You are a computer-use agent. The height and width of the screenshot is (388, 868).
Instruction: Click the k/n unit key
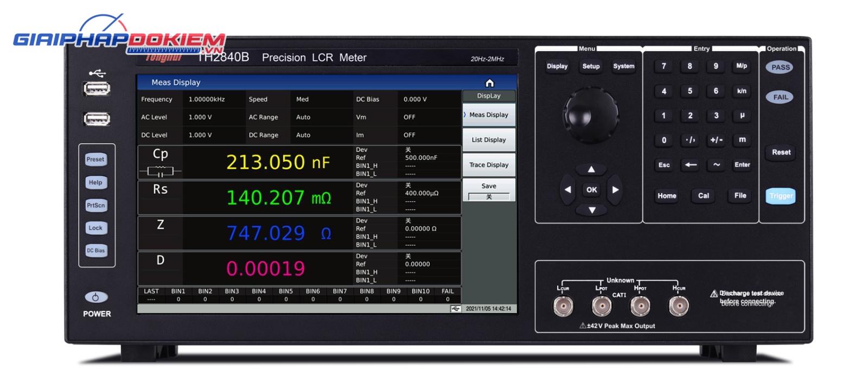tap(742, 91)
